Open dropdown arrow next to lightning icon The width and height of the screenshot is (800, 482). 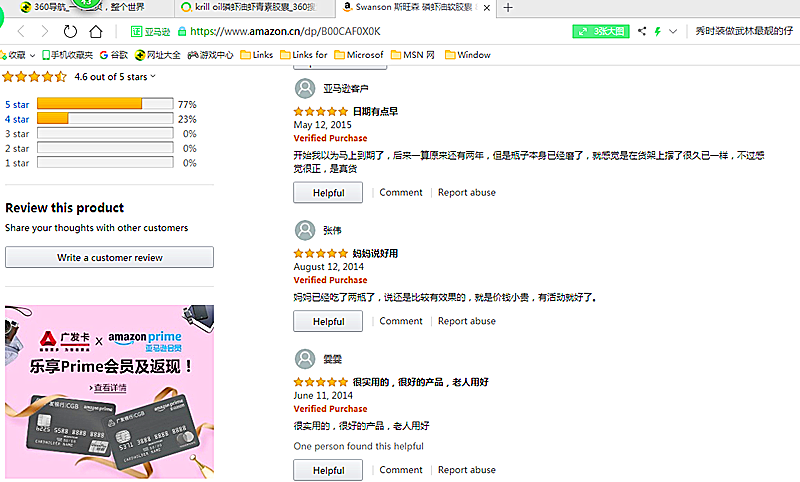click(x=673, y=31)
